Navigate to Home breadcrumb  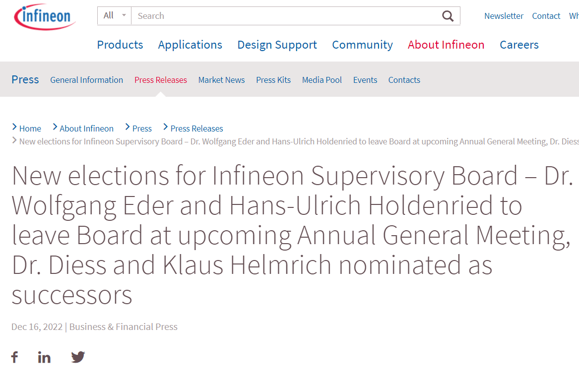30,129
